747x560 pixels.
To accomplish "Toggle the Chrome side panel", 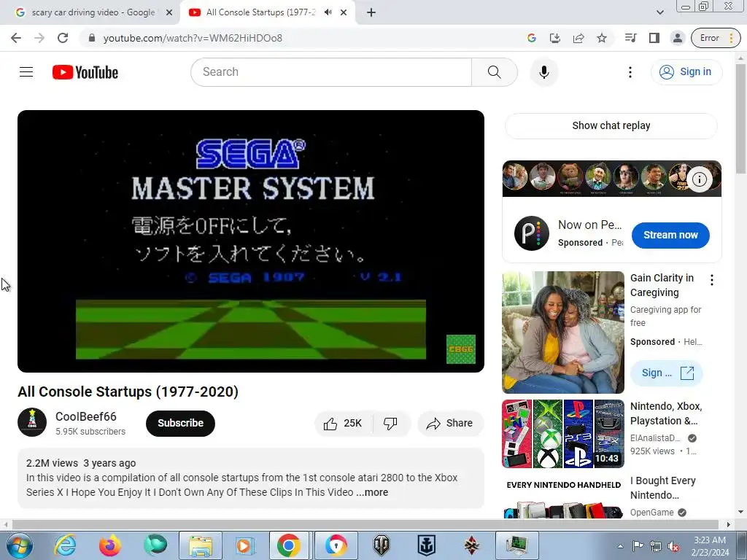I will (654, 38).
